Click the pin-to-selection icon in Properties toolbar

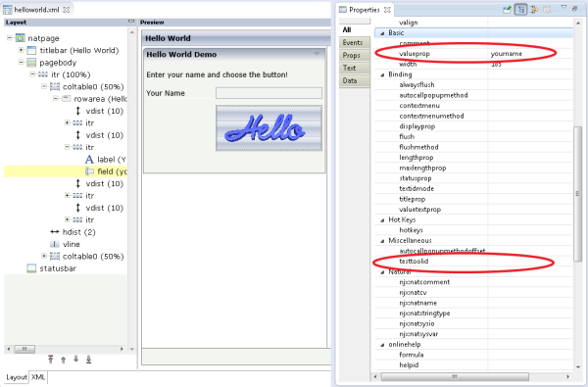[x=507, y=10]
